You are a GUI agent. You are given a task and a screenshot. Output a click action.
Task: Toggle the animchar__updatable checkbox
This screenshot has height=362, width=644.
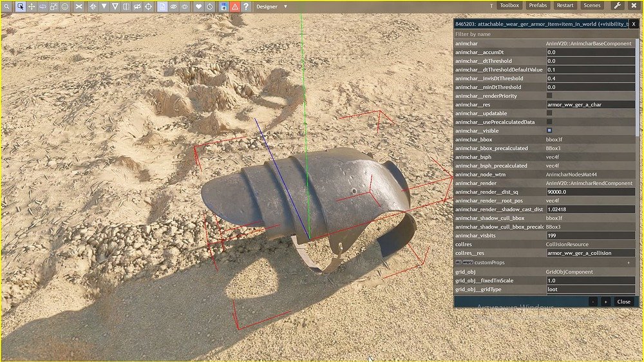tap(549, 113)
